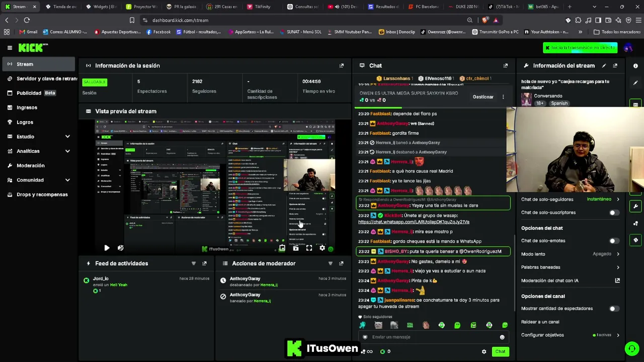644x362 pixels.
Task: Pop out the Información de la sesión panel
Action: click(342, 65)
